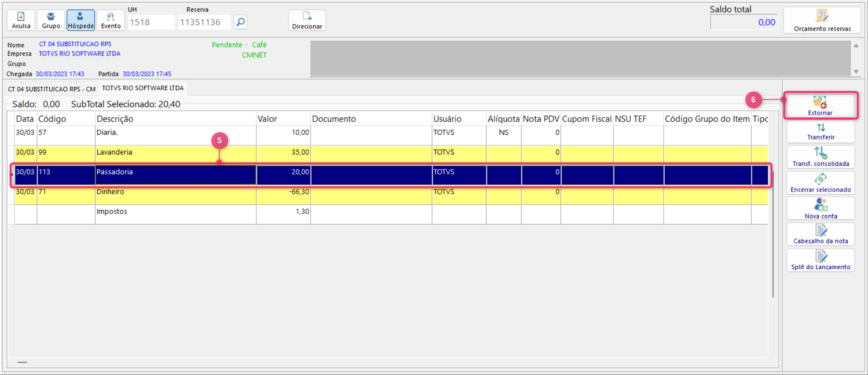Switch to CT 04 SUBSTITUICAO RPS - CM tab
868x375 pixels.
52,89
